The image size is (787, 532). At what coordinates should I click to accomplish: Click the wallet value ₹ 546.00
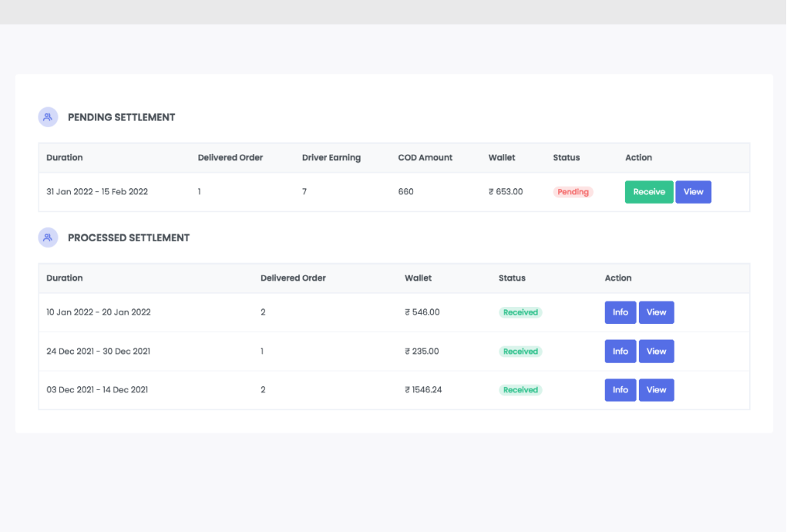pyautogui.click(x=422, y=312)
